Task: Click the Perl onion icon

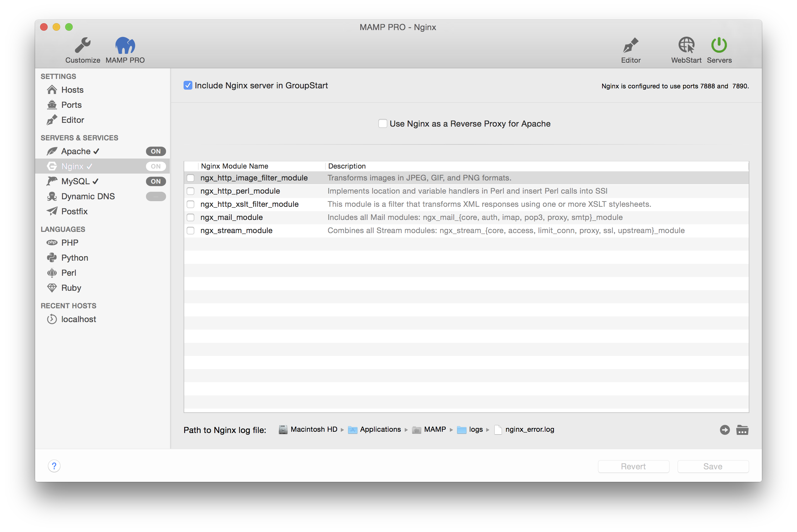Action: click(x=52, y=273)
